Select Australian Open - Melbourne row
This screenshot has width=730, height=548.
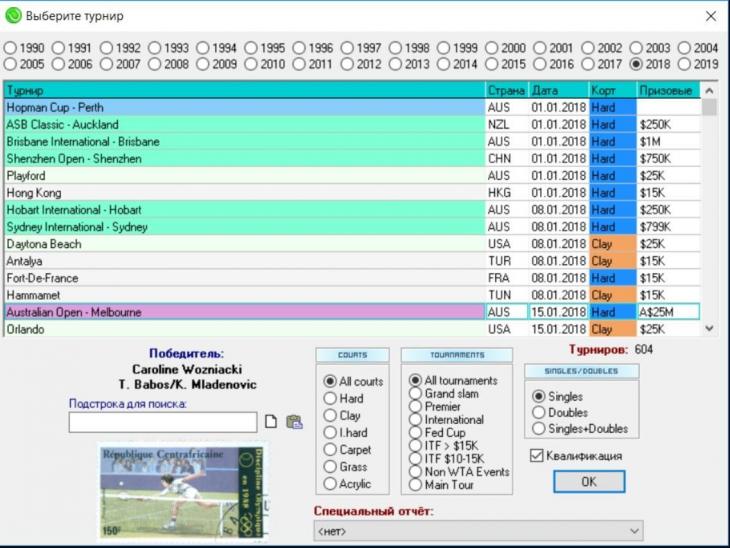point(243,312)
